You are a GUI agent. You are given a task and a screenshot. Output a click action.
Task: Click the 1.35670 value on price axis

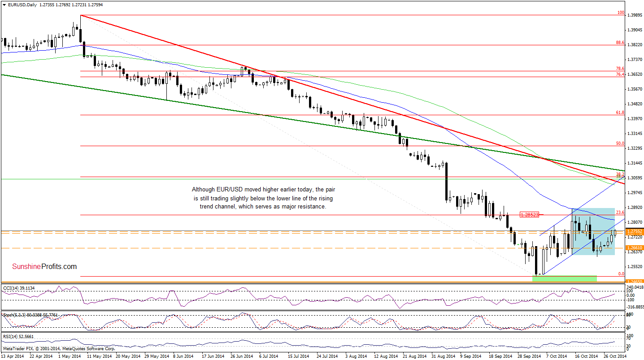635,89
